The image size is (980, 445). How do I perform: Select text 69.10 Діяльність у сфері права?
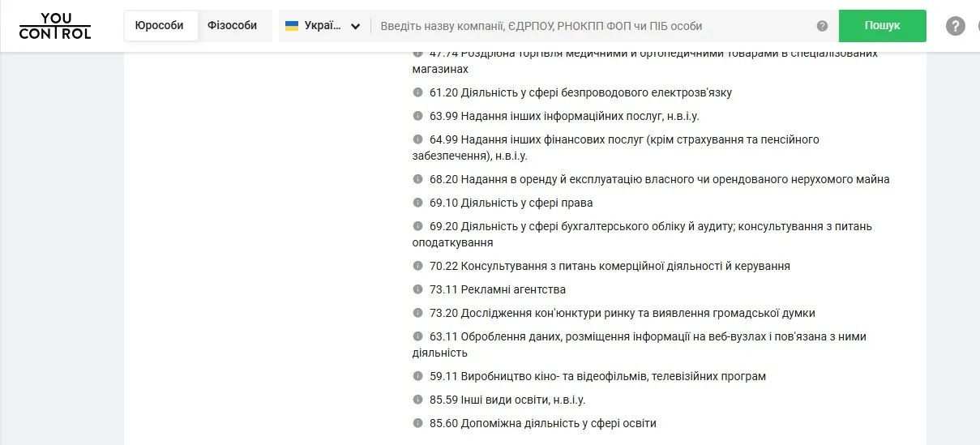pos(511,203)
